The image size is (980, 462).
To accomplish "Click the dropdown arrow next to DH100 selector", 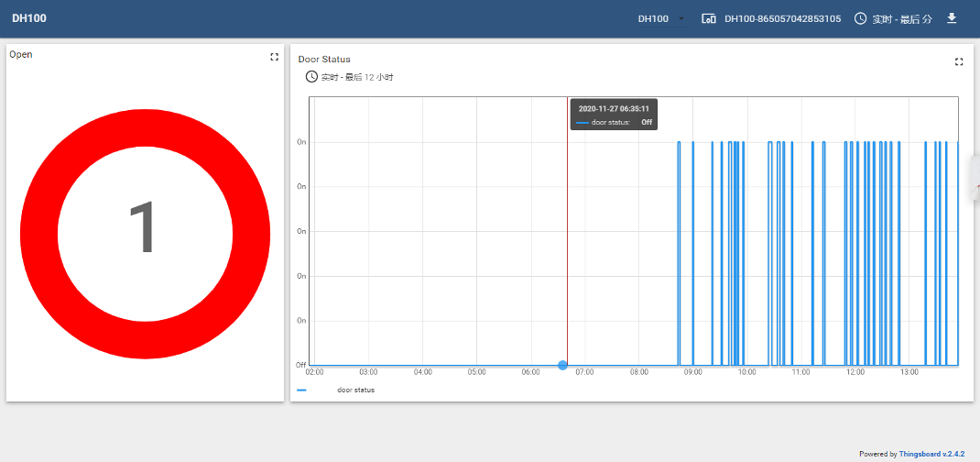I will pyautogui.click(x=681, y=19).
